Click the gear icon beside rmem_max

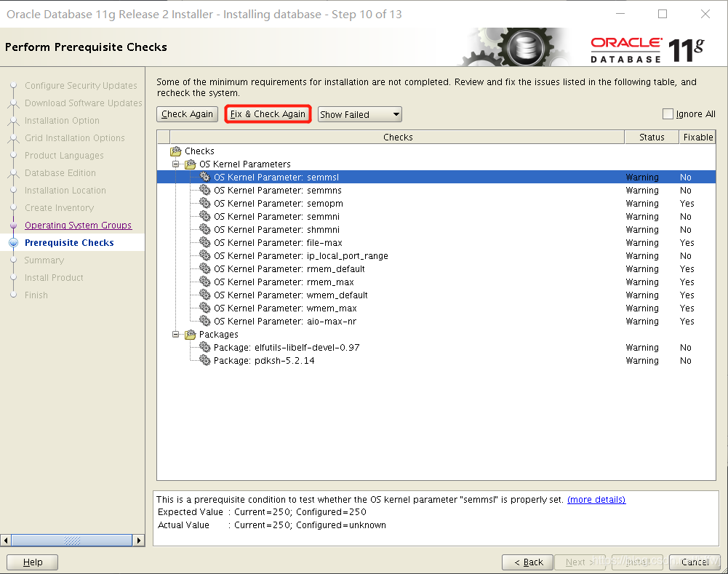tap(205, 282)
